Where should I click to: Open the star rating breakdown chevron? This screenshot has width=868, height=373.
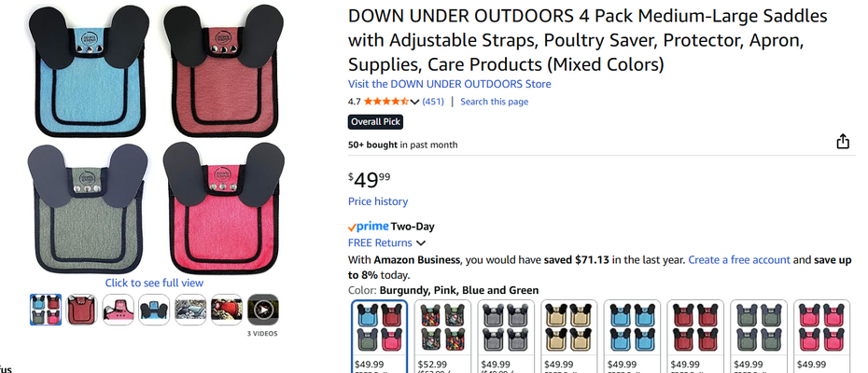click(414, 102)
